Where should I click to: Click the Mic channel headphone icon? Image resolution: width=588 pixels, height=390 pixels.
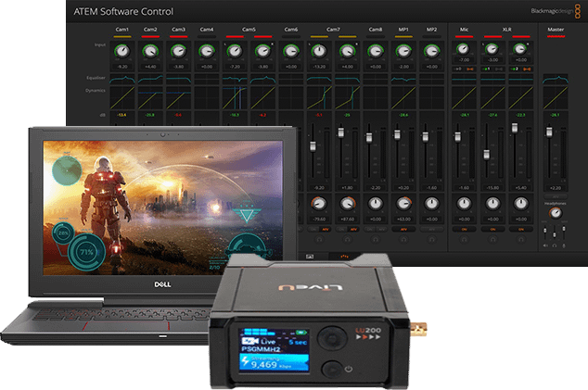[x=465, y=239]
